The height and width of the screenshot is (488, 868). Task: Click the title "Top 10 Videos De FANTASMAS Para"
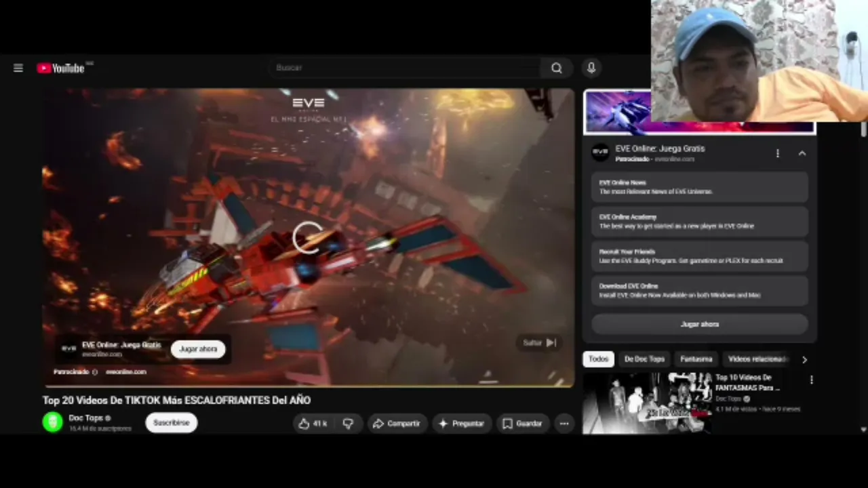pos(747,383)
